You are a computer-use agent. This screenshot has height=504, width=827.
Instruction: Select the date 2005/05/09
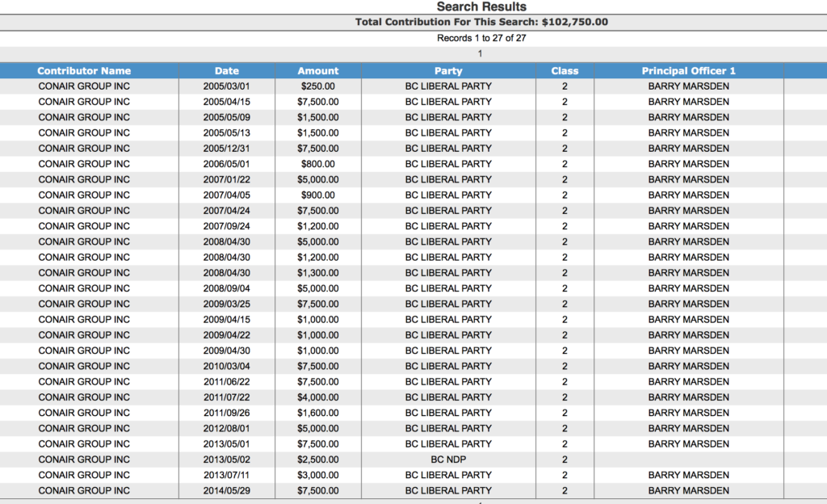pyautogui.click(x=227, y=118)
